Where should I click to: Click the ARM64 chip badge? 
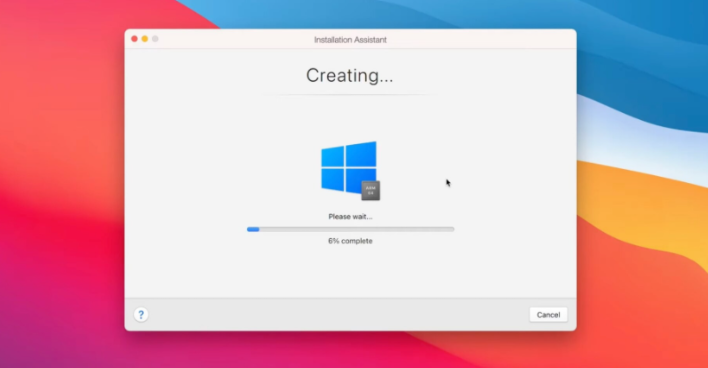click(370, 191)
